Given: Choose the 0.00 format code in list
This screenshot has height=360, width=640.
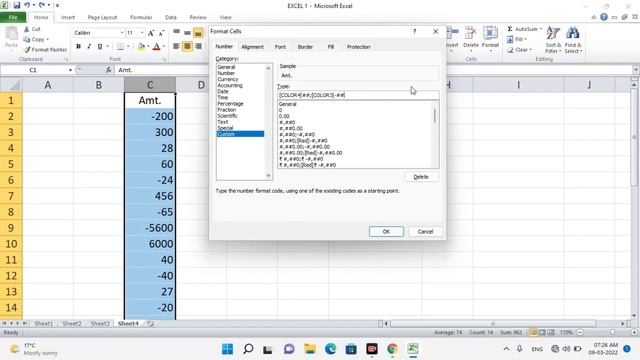Looking at the screenshot, I should click(284, 116).
